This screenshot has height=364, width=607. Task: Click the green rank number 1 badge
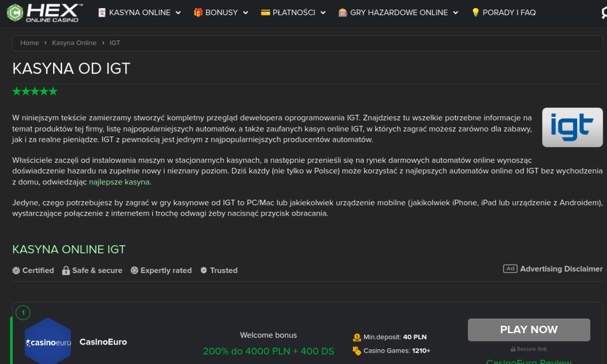click(x=23, y=313)
